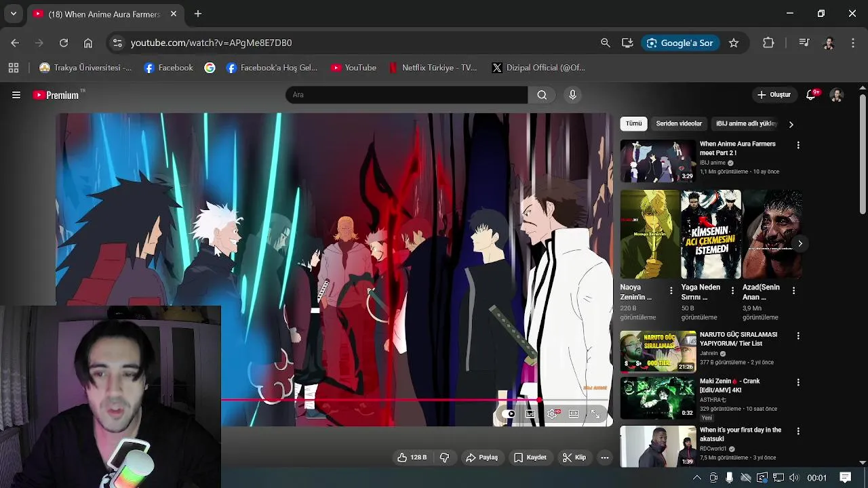View site information icon in address bar

tap(117, 43)
